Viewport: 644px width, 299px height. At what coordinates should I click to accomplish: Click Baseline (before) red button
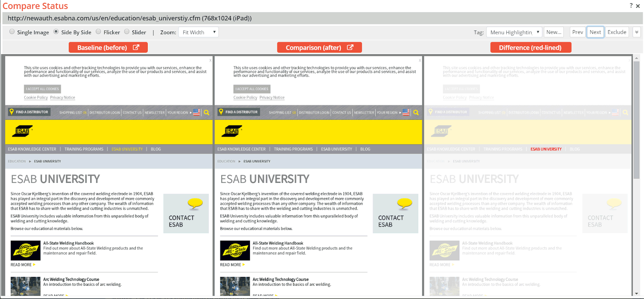[x=108, y=47]
